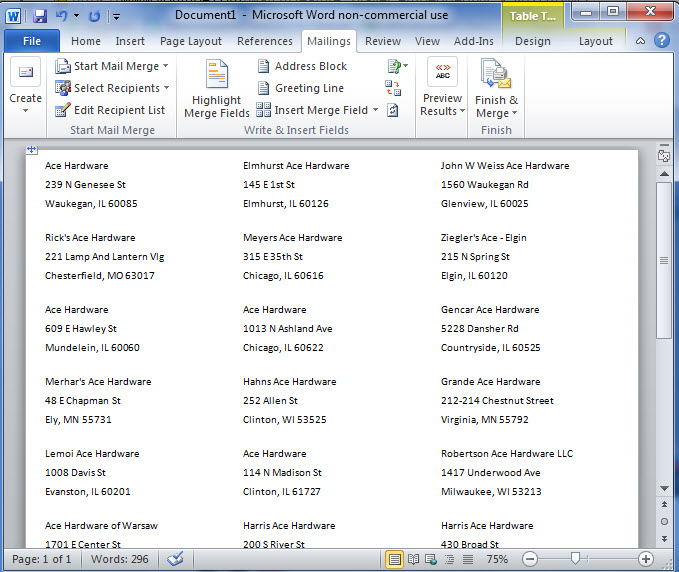This screenshot has height=572, width=679.
Task: Click the ruler toggle icon above the scrollbar
Action: click(664, 155)
